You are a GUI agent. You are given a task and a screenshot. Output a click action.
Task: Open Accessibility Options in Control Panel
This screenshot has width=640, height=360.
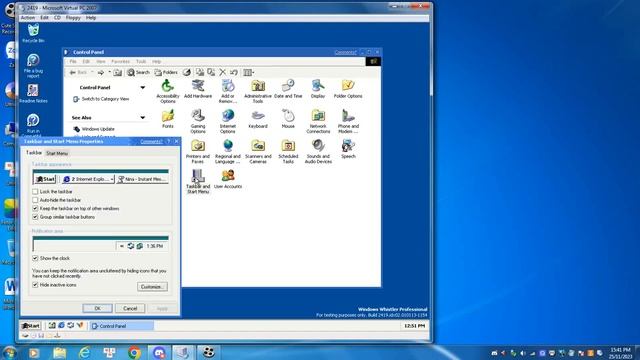click(168, 91)
